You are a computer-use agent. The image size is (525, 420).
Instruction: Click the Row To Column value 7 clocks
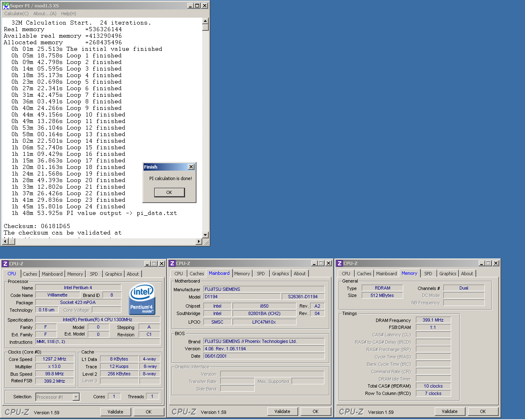(433, 393)
